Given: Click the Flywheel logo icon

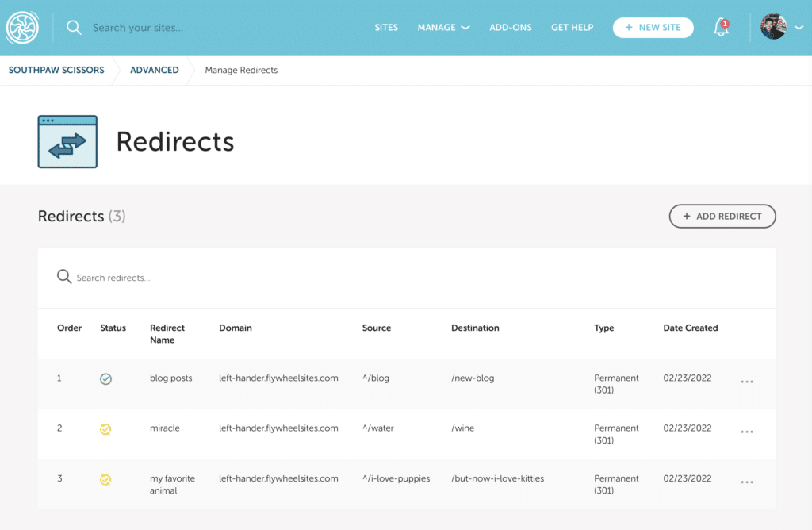Looking at the screenshot, I should coord(22,27).
